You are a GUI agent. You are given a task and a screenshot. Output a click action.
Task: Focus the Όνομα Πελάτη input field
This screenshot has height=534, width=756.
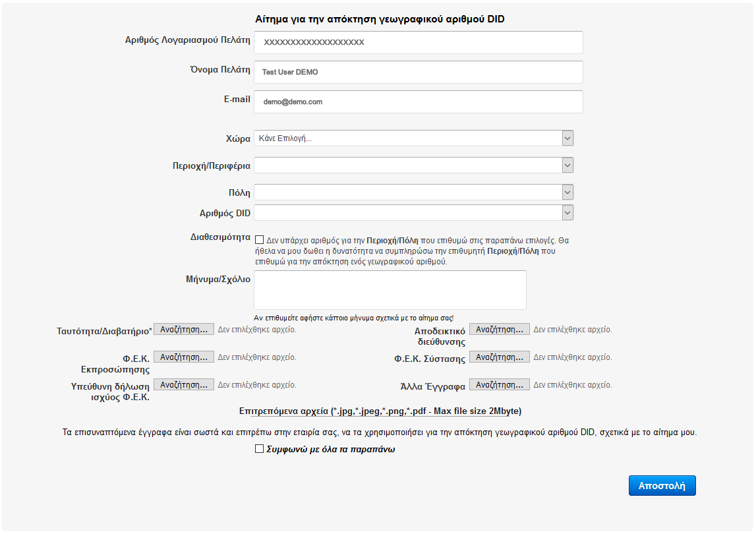[419, 73]
